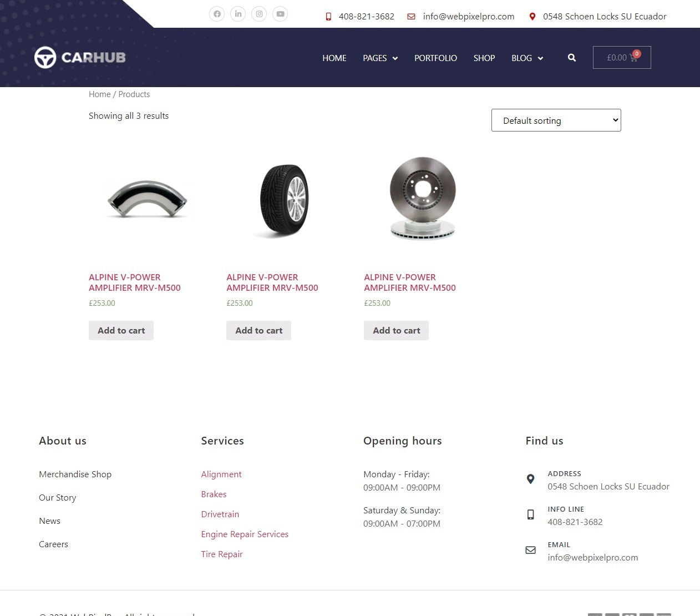Click the envelope icon beside EMAIL

click(x=530, y=550)
